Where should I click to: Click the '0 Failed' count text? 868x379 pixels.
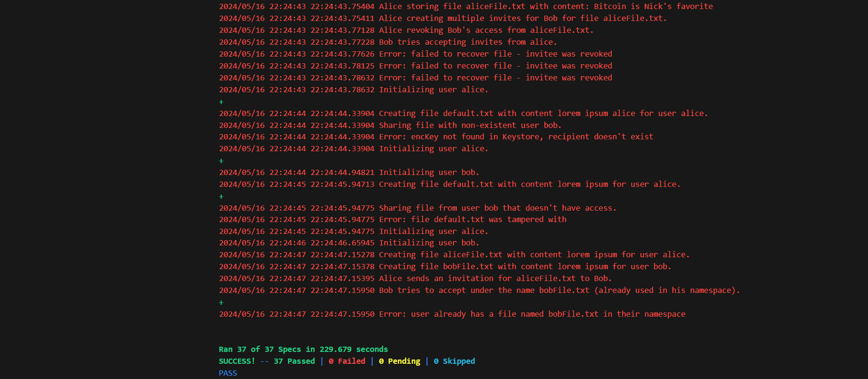[347, 361]
